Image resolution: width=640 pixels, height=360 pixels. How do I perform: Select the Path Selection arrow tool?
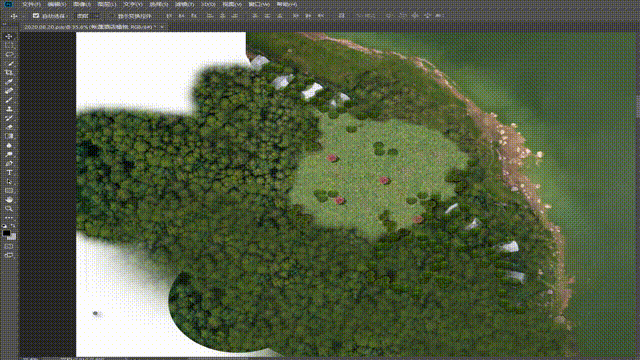9,182
